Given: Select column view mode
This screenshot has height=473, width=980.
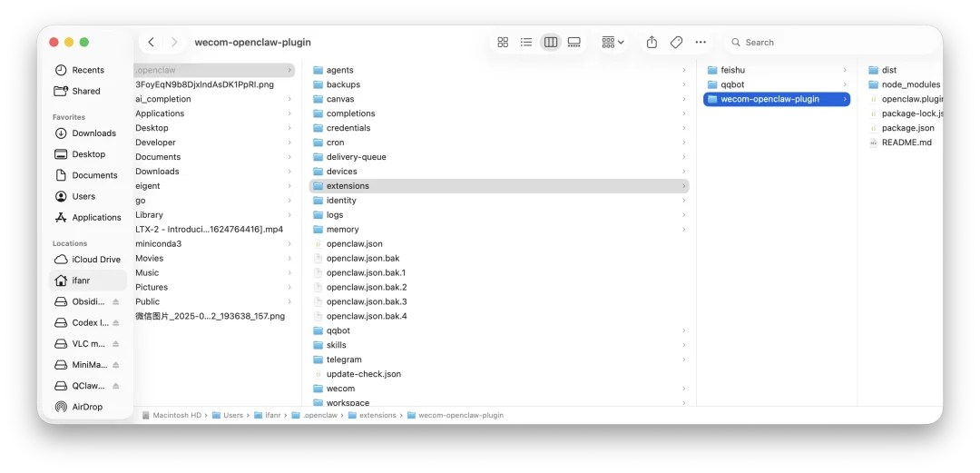Looking at the screenshot, I should (550, 43).
